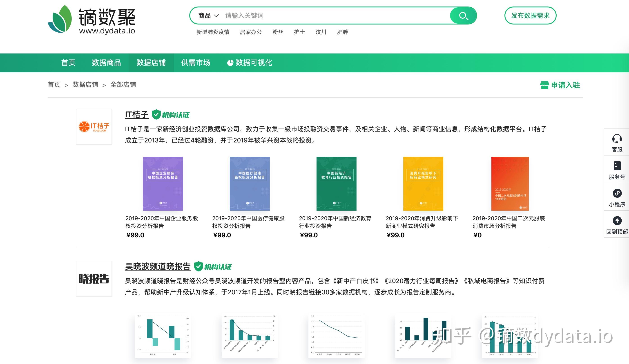This screenshot has width=629, height=364.
Task: Open the 吴晓波频道晓报告 store title link
Action: 158,266
